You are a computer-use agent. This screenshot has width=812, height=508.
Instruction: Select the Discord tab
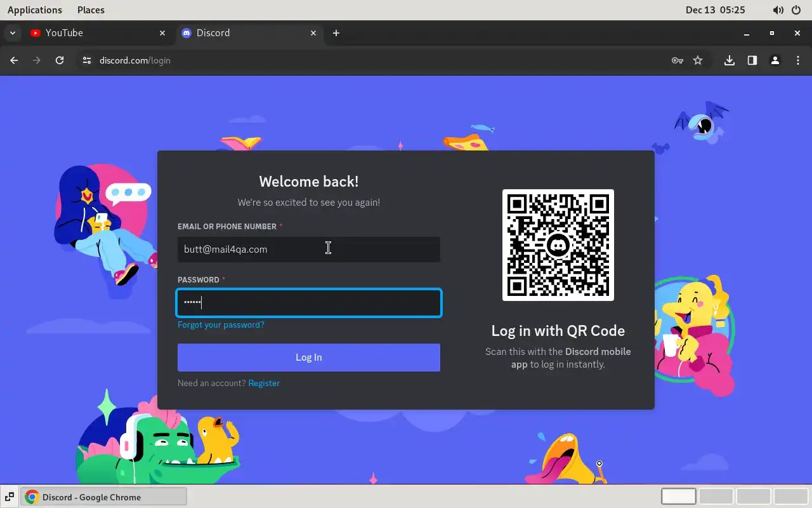click(x=249, y=33)
